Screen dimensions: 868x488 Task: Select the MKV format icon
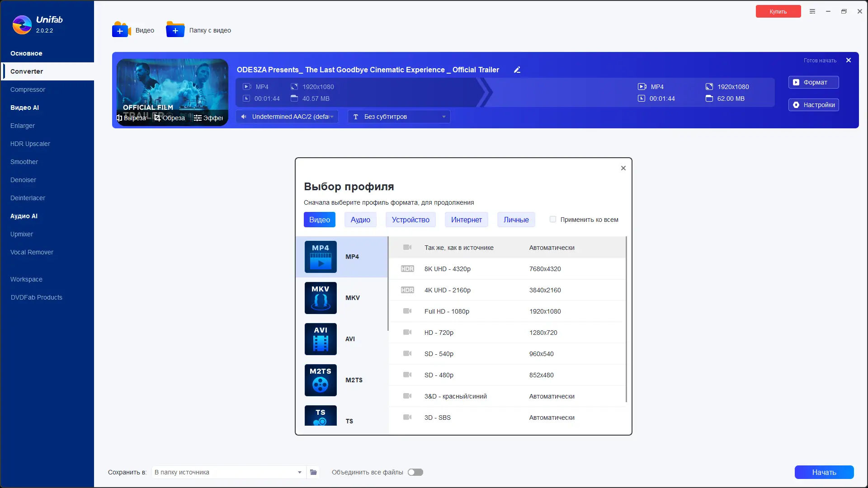pyautogui.click(x=321, y=298)
